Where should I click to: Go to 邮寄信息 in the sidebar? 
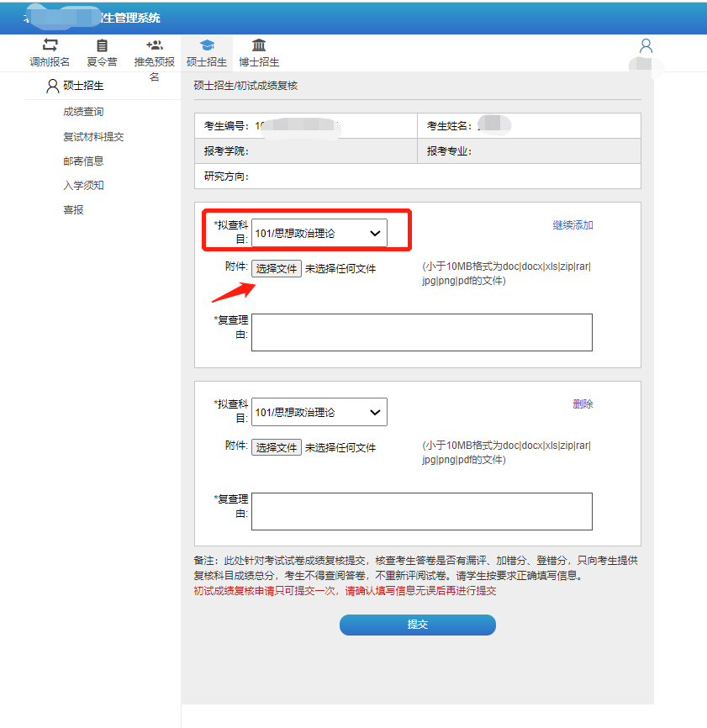(83, 161)
